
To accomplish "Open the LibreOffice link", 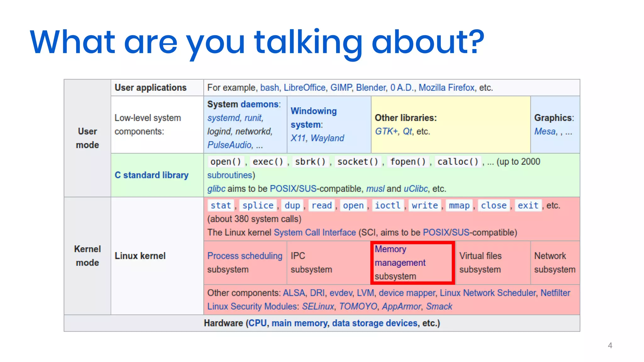I will pos(304,88).
